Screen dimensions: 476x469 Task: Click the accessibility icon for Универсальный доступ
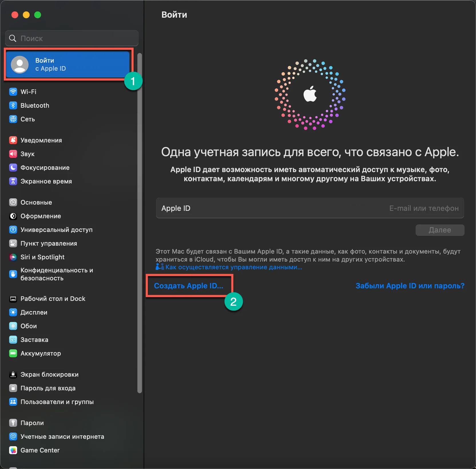(13, 230)
